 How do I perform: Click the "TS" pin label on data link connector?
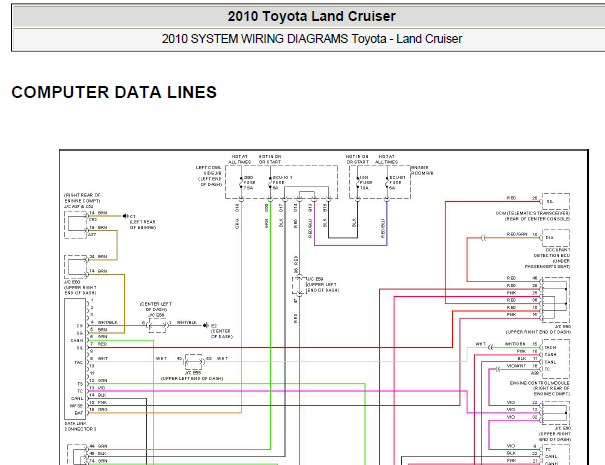pyautogui.click(x=80, y=384)
